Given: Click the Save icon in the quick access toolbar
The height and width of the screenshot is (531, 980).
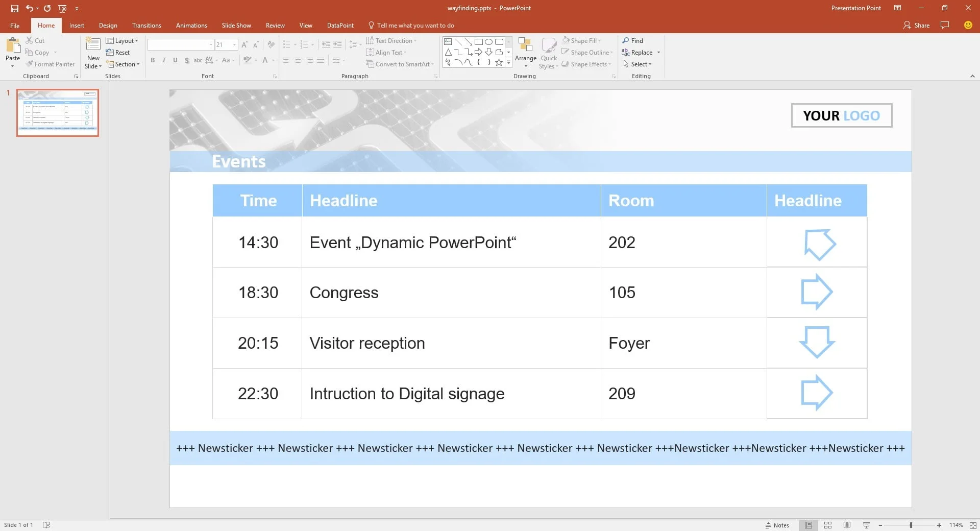Looking at the screenshot, I should pos(14,8).
